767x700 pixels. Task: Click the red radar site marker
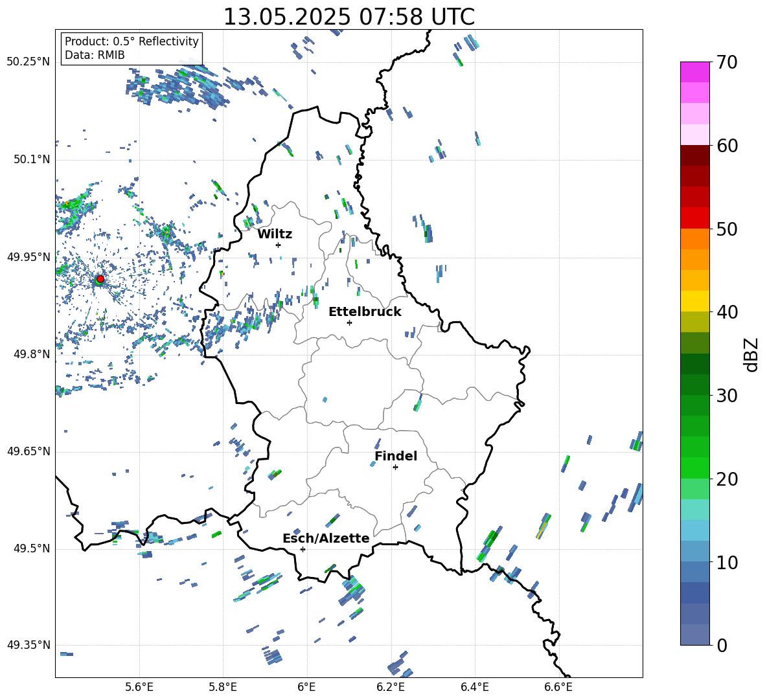(x=100, y=279)
